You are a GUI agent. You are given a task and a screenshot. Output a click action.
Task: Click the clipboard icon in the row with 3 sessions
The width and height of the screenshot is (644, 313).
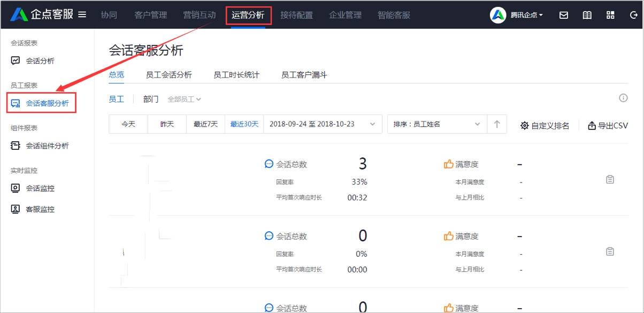pos(610,180)
